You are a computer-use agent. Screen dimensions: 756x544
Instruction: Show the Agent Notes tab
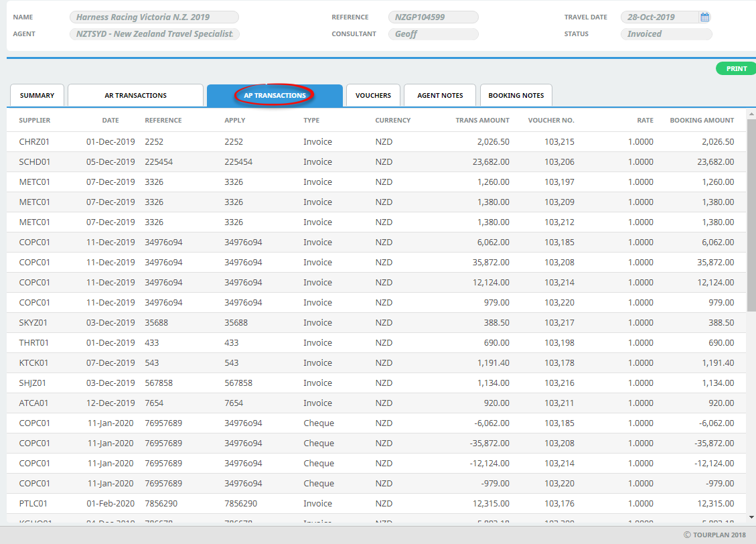click(x=440, y=96)
